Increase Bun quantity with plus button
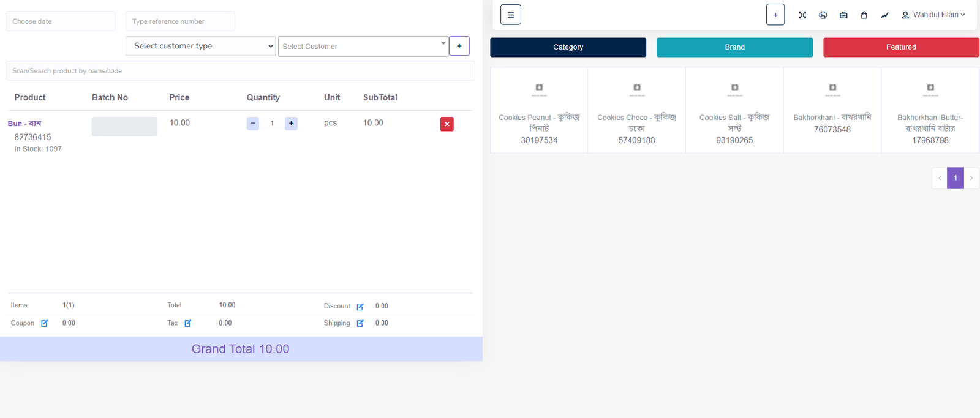980x418 pixels. click(x=291, y=123)
